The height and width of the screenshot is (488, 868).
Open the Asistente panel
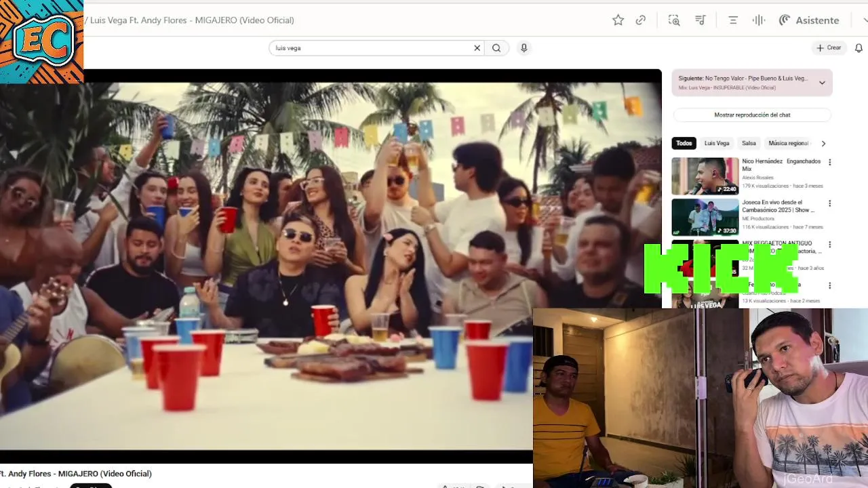[809, 20]
